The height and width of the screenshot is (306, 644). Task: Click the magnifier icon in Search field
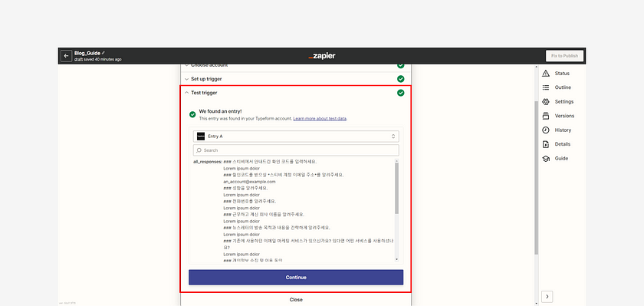point(199,150)
